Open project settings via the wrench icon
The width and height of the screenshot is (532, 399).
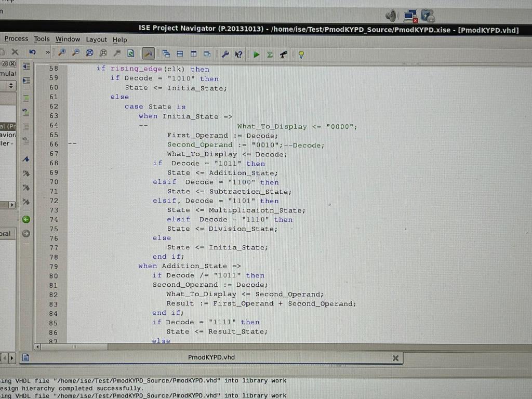pyautogui.click(x=225, y=54)
